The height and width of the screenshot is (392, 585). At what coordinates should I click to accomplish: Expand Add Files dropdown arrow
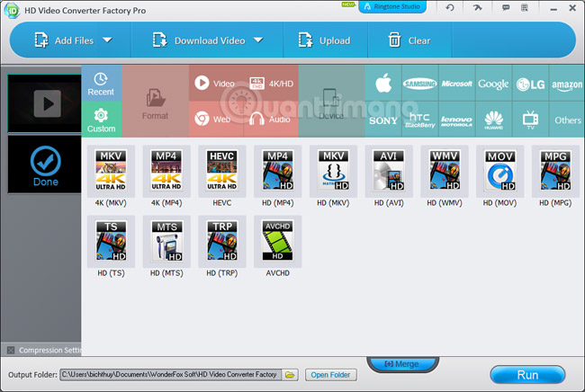point(107,40)
